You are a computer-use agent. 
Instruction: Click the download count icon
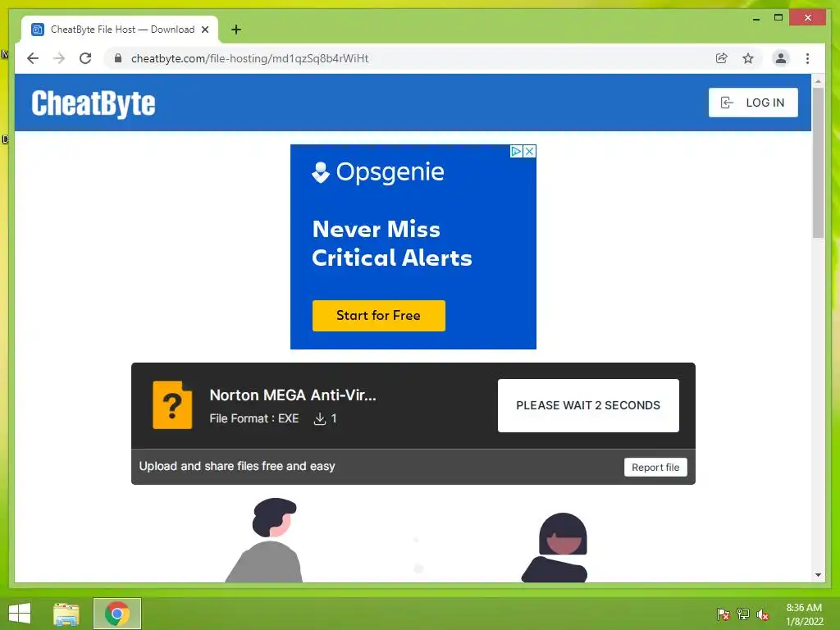click(319, 418)
